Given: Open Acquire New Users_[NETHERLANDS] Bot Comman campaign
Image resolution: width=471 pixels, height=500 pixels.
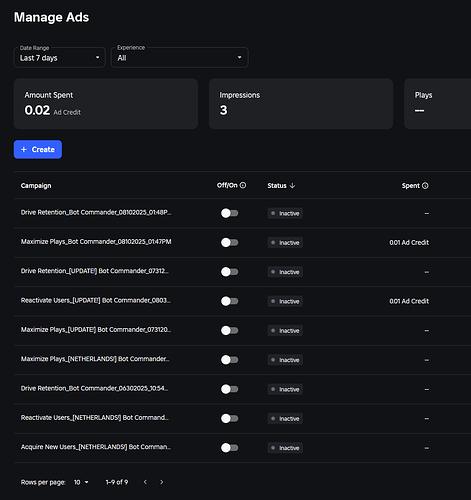Looking at the screenshot, I should [x=96, y=447].
